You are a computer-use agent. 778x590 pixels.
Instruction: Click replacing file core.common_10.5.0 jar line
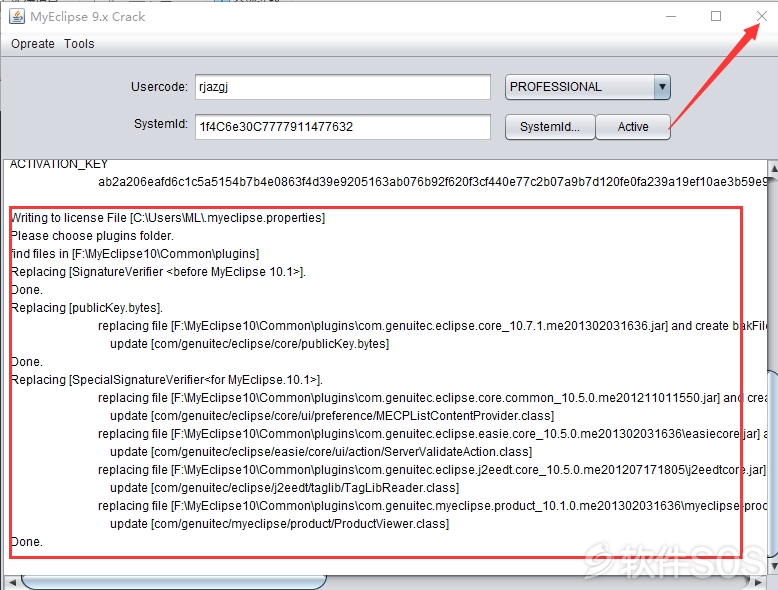(x=433, y=398)
